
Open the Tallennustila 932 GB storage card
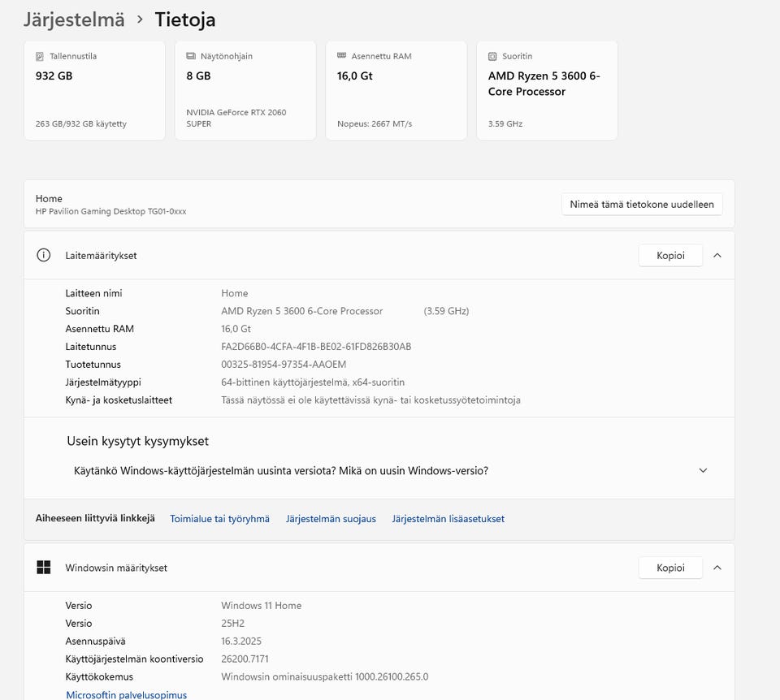94,91
